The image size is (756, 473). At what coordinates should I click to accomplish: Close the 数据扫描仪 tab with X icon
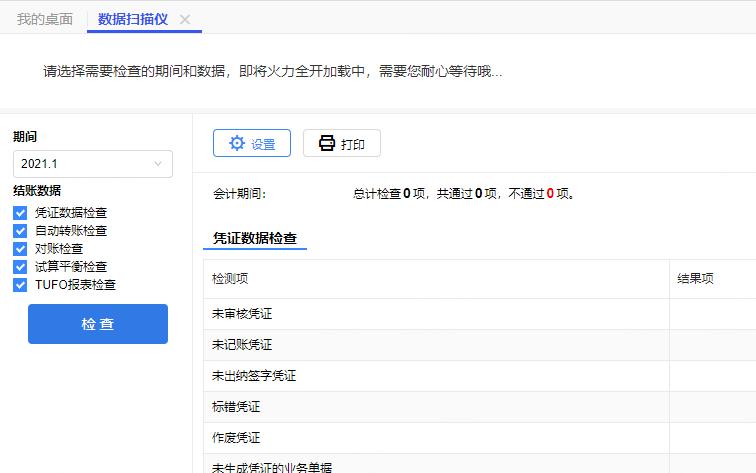pos(185,19)
